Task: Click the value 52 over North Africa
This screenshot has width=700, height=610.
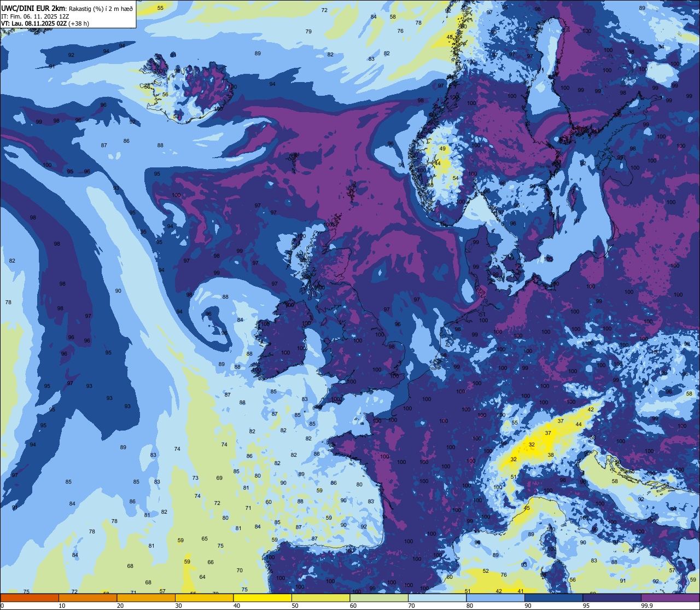Action: (x=486, y=571)
